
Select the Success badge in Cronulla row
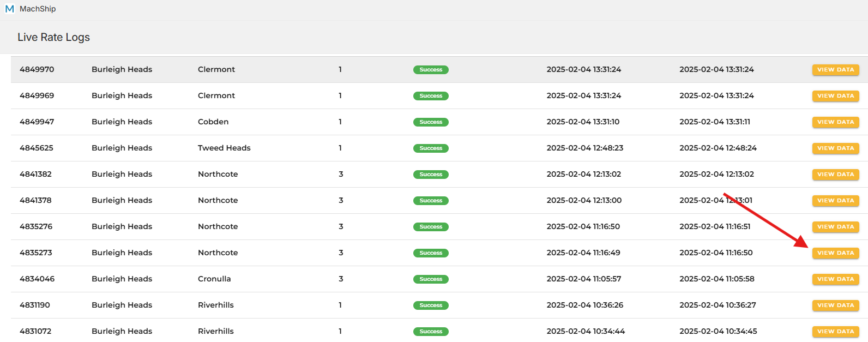(431, 279)
